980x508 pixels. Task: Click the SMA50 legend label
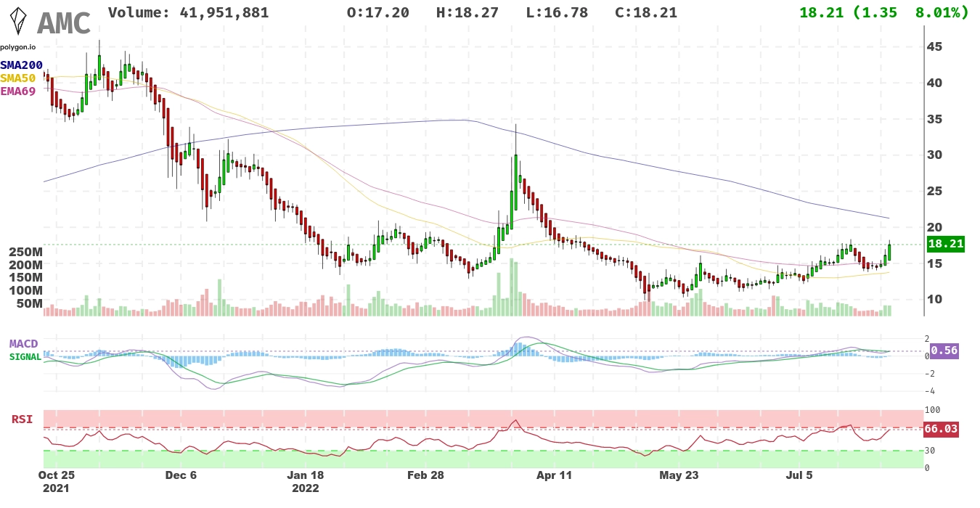point(18,78)
